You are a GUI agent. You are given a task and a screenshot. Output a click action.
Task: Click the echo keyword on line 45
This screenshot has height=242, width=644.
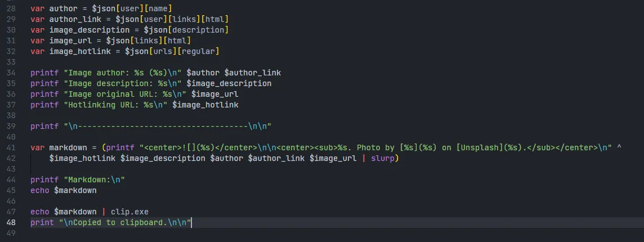pyautogui.click(x=40, y=191)
